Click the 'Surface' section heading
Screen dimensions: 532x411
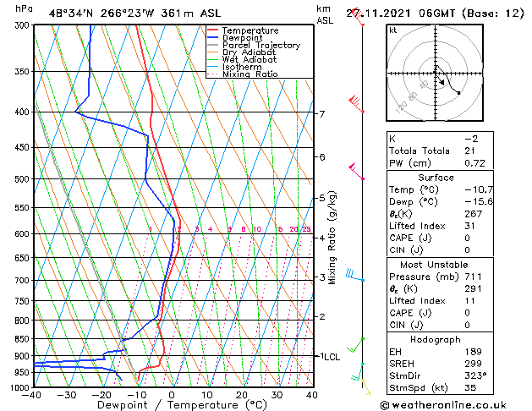(436, 178)
